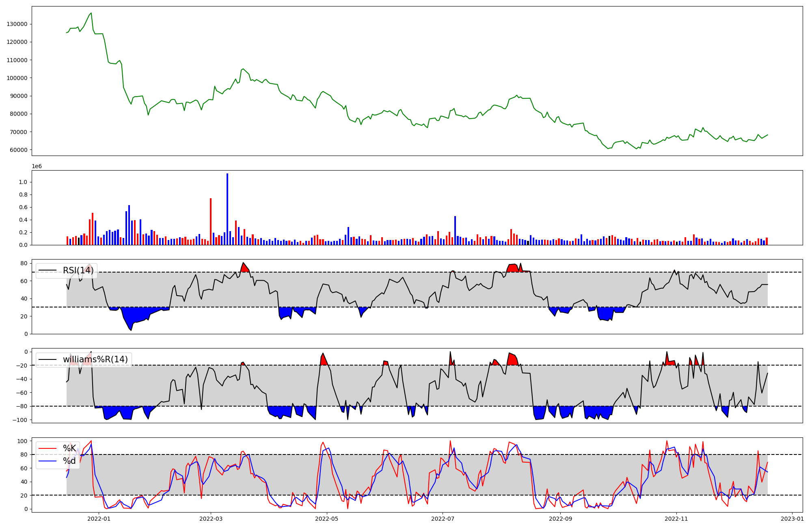The height and width of the screenshot is (528, 812).
Task: Click the 2022-11 date label
Action: tap(677, 519)
